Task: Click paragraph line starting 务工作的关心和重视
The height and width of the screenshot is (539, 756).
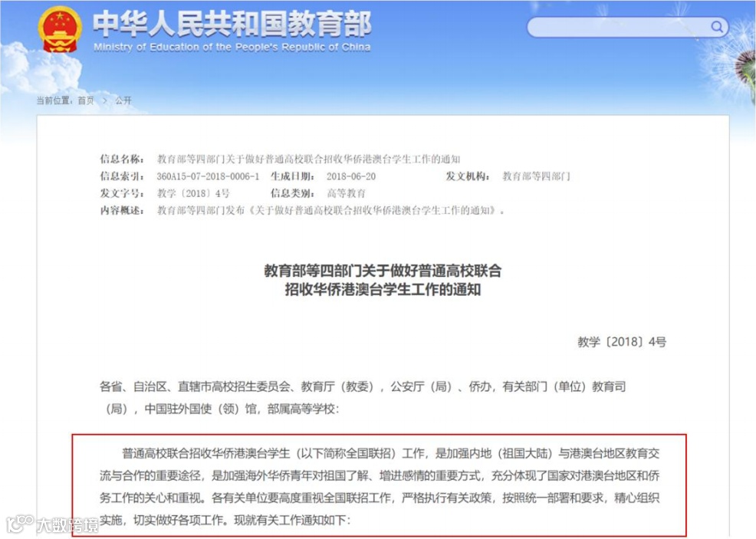Action: (x=380, y=498)
